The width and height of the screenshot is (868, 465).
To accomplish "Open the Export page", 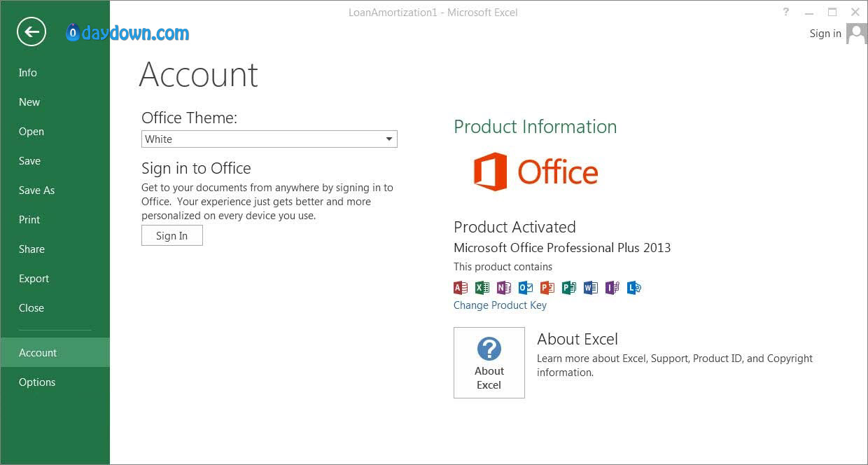I will pos(55,279).
